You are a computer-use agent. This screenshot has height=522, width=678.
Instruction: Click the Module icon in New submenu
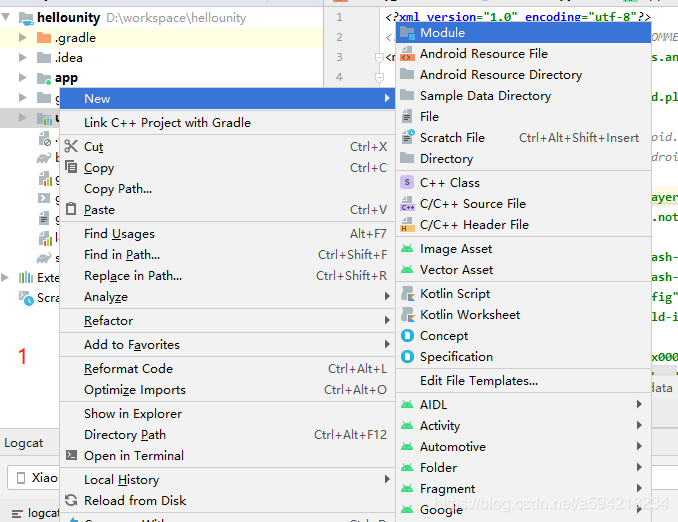point(407,32)
